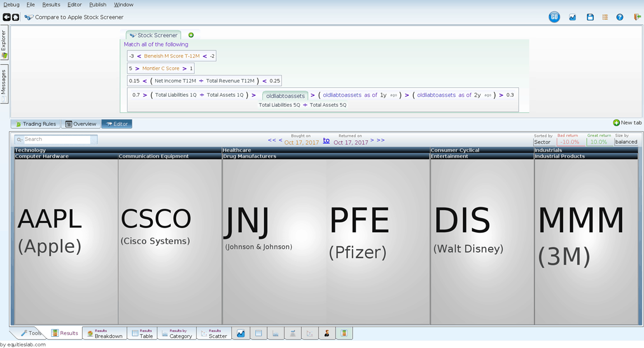The width and height of the screenshot is (644, 348).
Task: Open the Results Breakdown tab
Action: [x=105, y=333]
